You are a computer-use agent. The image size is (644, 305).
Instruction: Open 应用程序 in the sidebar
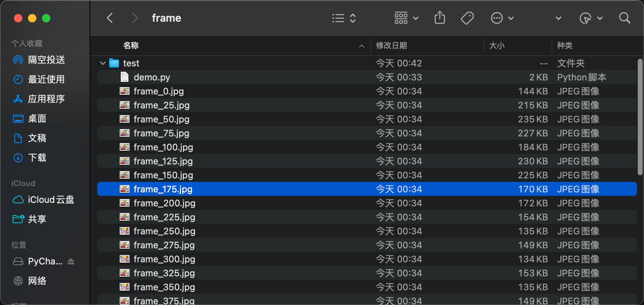click(46, 99)
